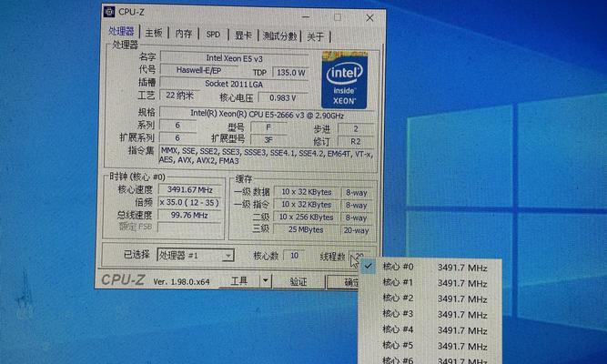607x364 pixels.
Task: Click the 核心速度 value 3491.67 MHz
Action: pyautogui.click(x=189, y=190)
